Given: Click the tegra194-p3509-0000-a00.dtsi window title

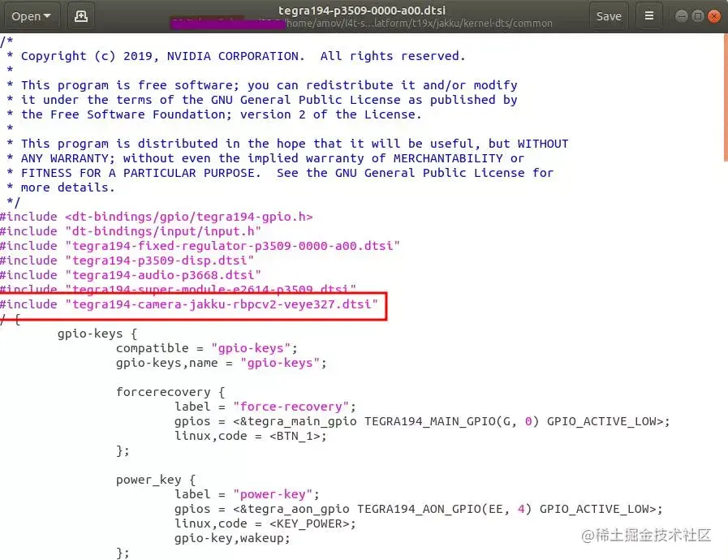Looking at the screenshot, I should coord(362,11).
